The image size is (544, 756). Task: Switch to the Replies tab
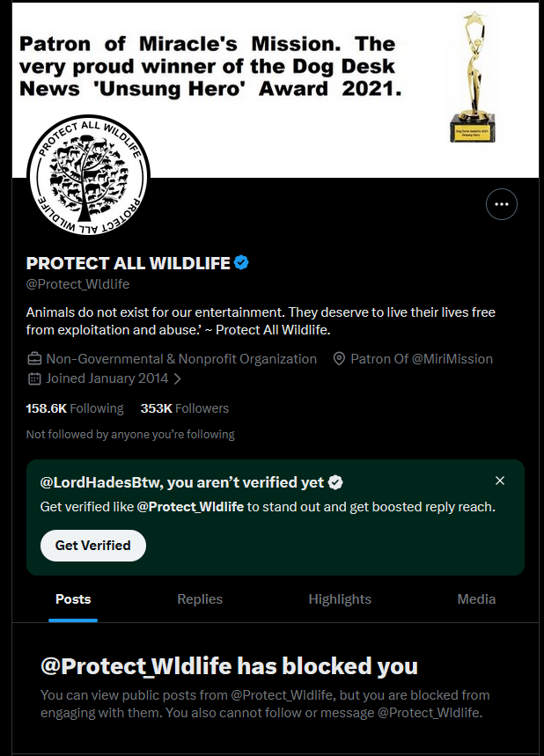tap(200, 599)
